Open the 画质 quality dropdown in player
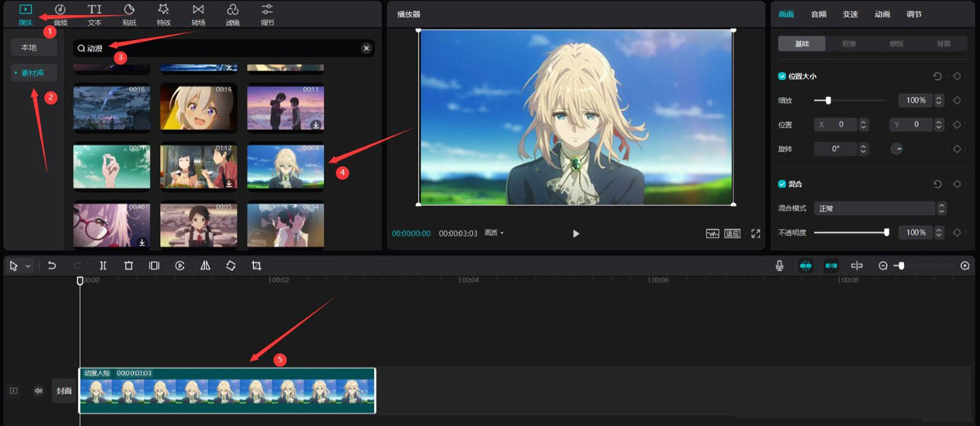Viewport: 980px width, 426px height. (494, 233)
